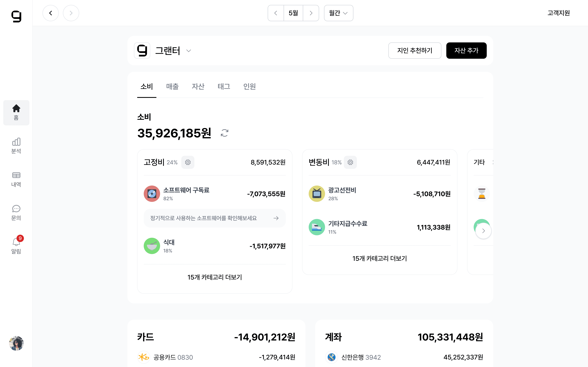Click the 광고선전비 TV category icon

(x=317, y=194)
